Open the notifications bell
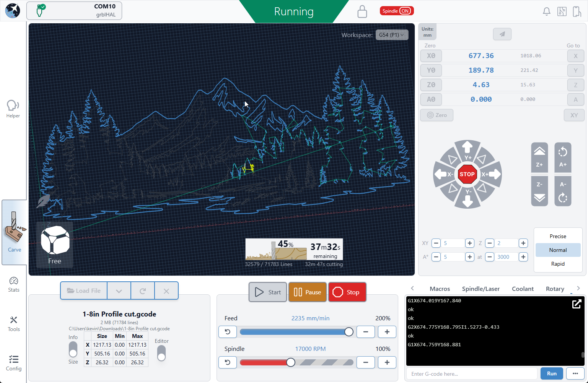The image size is (588, 383). (x=547, y=11)
